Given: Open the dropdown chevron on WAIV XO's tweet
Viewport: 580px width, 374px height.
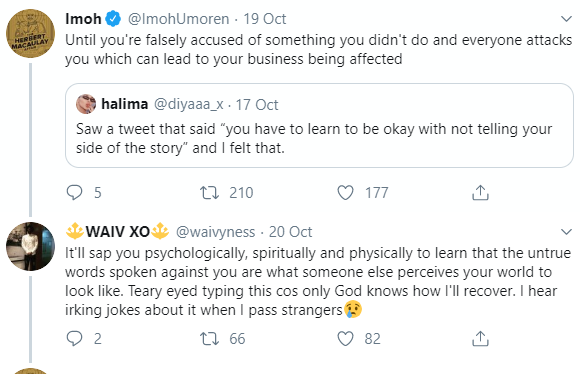Looking at the screenshot, I should pos(566,232).
